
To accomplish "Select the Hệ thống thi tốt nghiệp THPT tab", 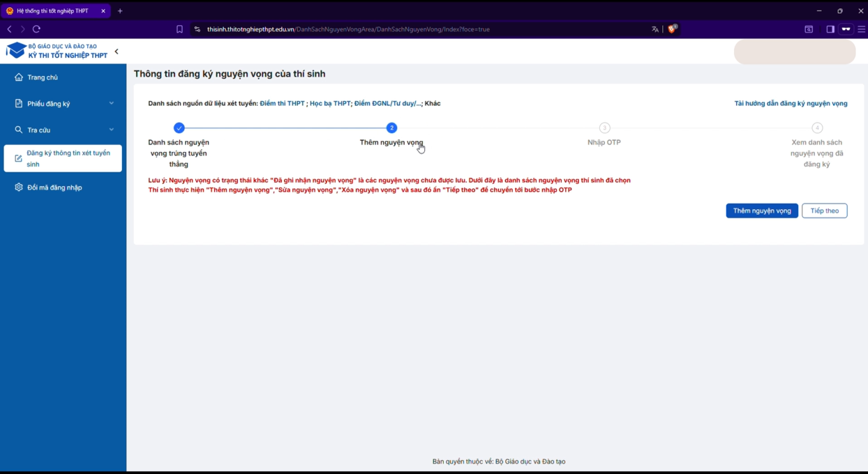I will 56,11.
